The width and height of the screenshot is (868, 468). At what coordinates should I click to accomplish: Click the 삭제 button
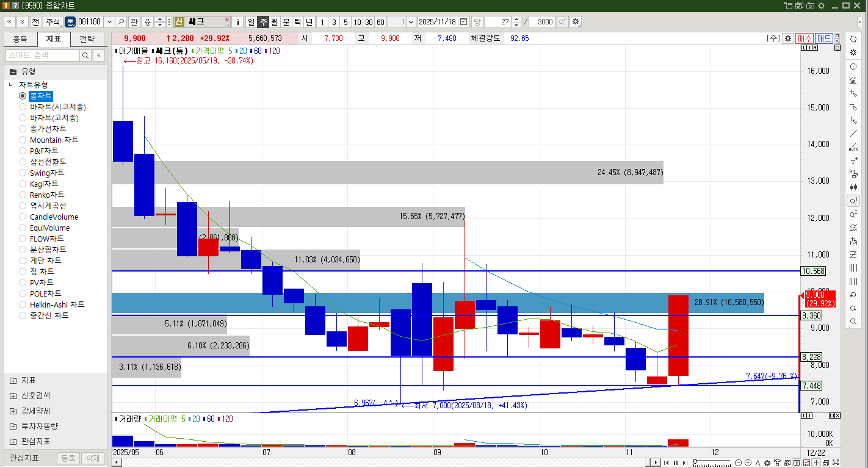92,458
